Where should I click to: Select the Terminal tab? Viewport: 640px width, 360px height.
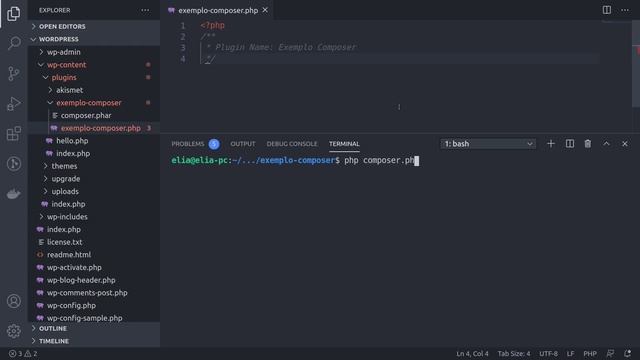[x=344, y=144]
